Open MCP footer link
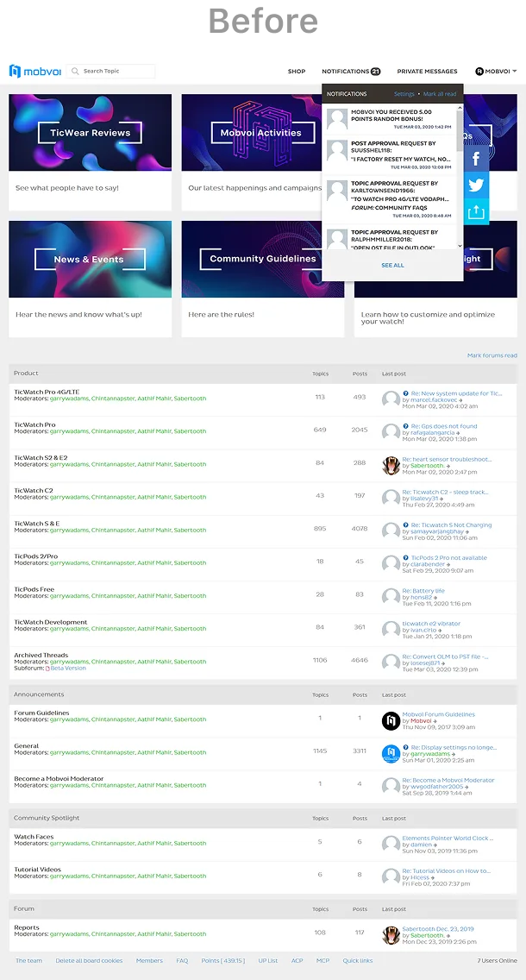 click(x=323, y=961)
